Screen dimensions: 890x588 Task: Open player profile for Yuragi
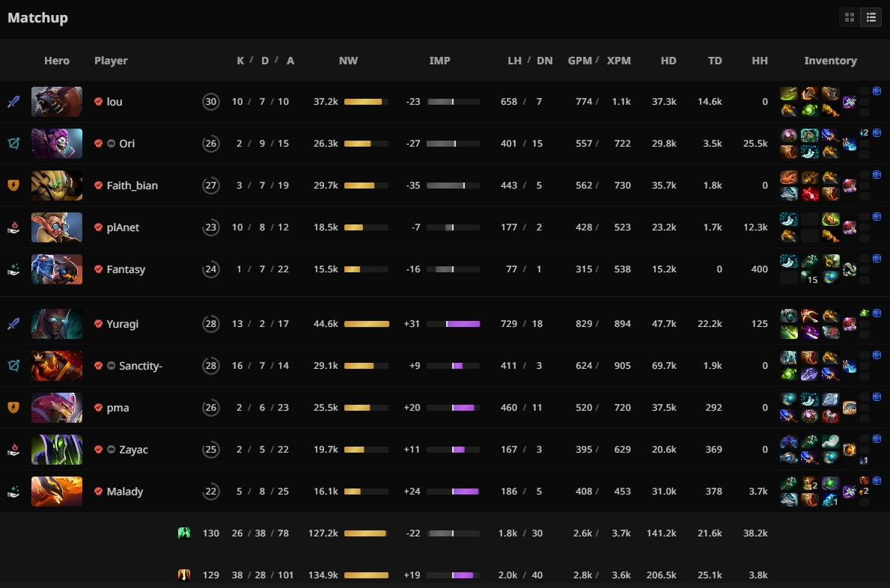click(x=123, y=324)
